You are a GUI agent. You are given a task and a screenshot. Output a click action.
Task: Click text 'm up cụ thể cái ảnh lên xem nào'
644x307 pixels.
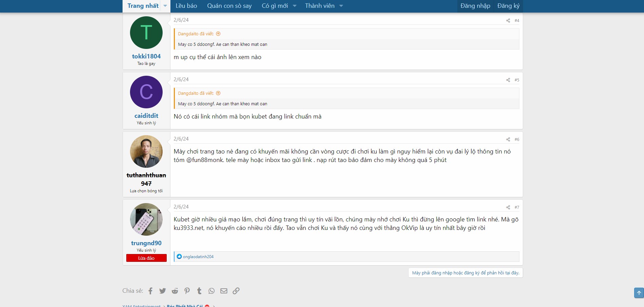click(x=217, y=57)
